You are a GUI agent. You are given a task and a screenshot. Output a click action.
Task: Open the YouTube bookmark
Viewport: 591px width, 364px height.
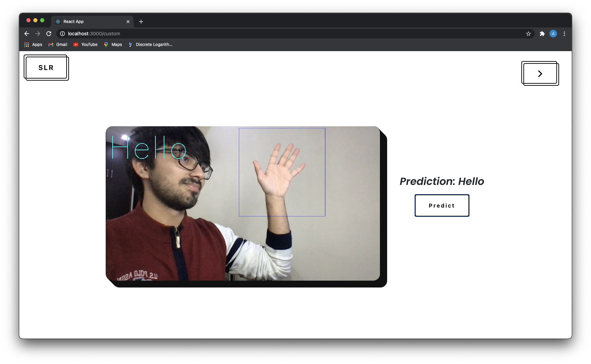click(x=85, y=45)
